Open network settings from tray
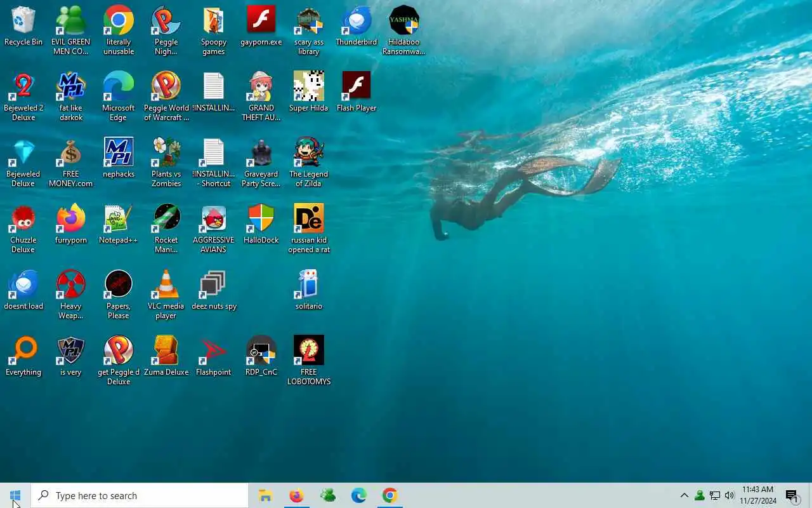 [x=714, y=495]
